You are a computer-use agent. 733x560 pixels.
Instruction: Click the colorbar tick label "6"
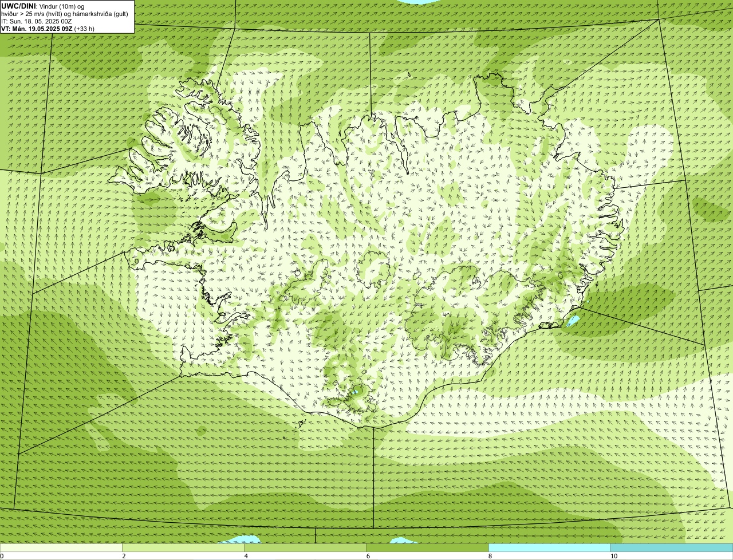pyautogui.click(x=368, y=556)
